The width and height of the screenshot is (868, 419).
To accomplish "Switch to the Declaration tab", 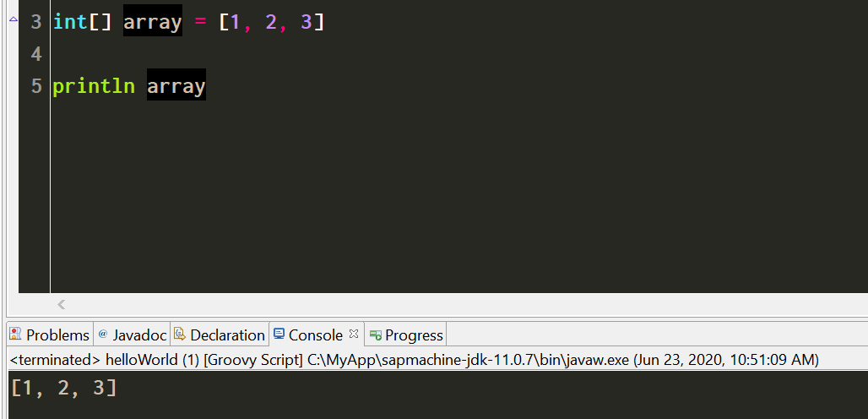I will [220, 335].
